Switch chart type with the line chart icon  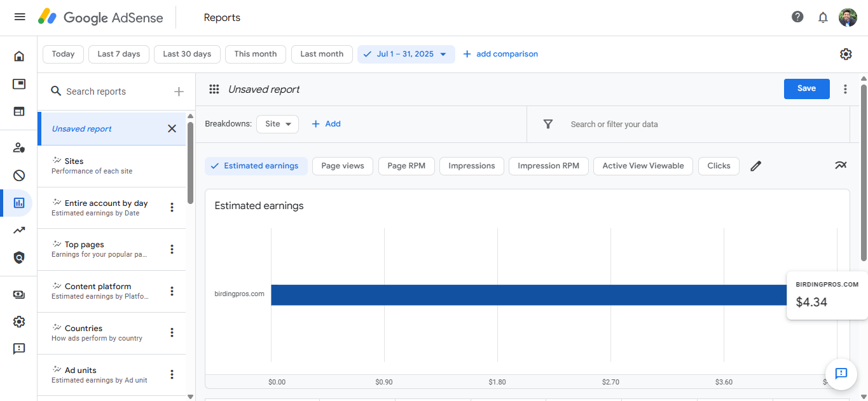pos(841,165)
